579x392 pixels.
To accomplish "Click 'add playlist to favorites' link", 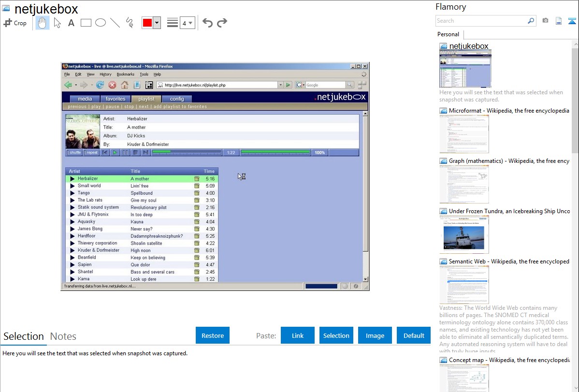I will (180, 106).
